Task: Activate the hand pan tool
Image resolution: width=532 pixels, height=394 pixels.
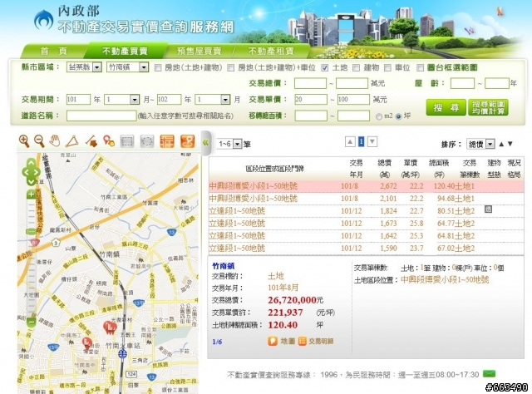Action: point(55,140)
